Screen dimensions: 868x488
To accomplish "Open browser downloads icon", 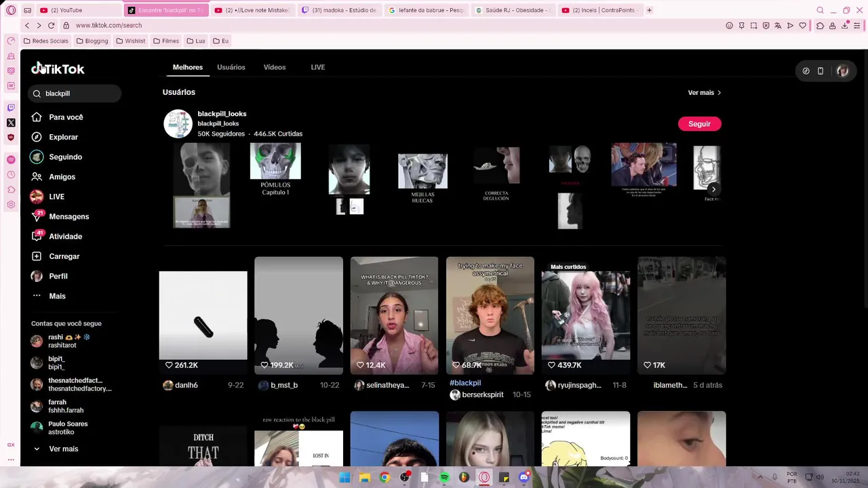I will [845, 26].
